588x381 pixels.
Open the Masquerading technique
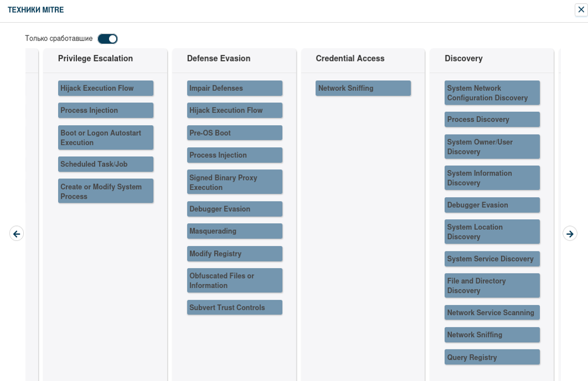[x=235, y=231]
